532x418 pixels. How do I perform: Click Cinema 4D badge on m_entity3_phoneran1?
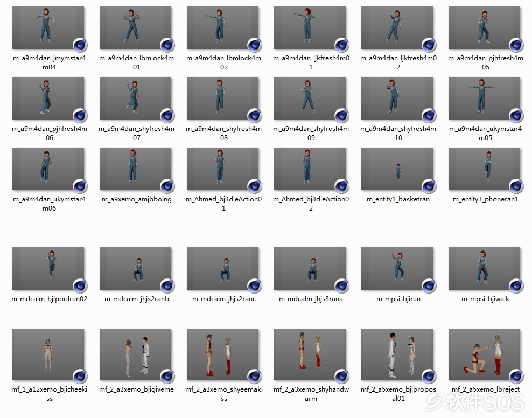tap(516, 186)
